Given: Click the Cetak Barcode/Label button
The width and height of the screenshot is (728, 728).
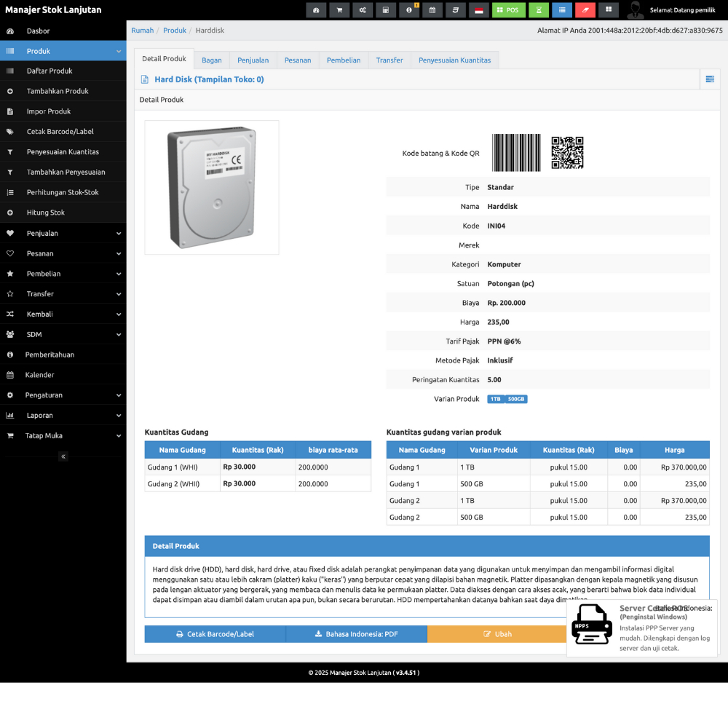Looking at the screenshot, I should click(x=215, y=634).
